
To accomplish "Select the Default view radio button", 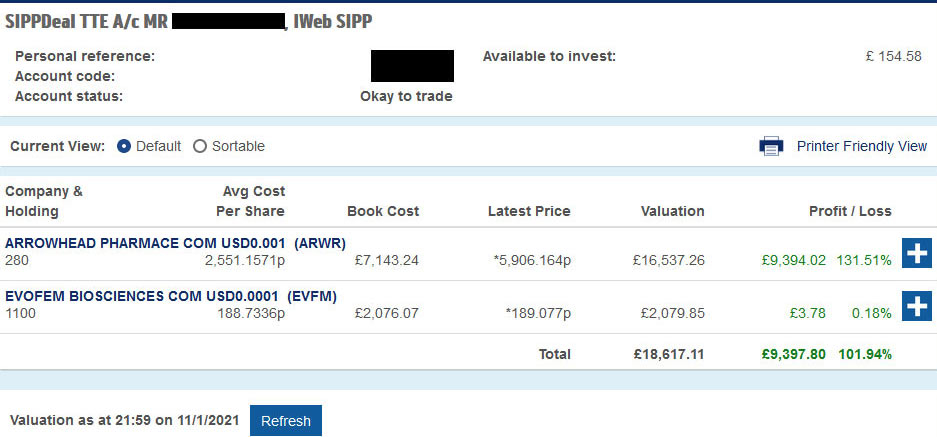I will coord(124,146).
